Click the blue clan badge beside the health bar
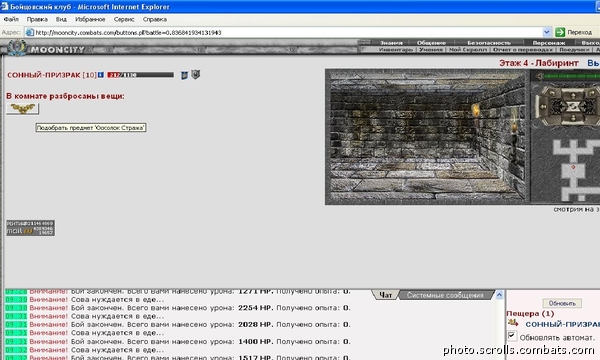 184,75
